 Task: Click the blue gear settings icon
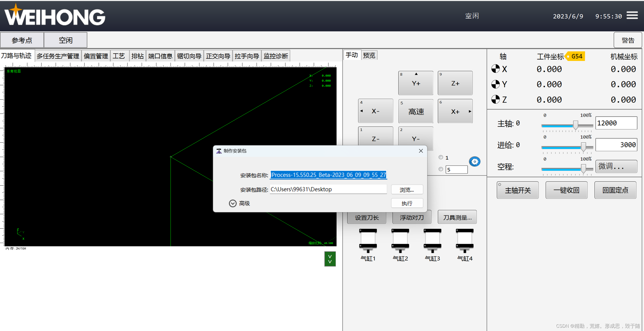coord(474,161)
